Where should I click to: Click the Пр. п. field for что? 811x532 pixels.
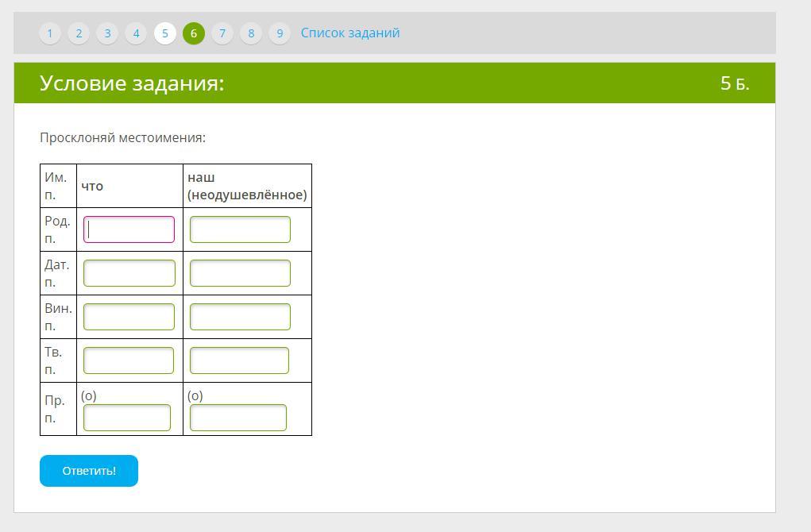127,418
